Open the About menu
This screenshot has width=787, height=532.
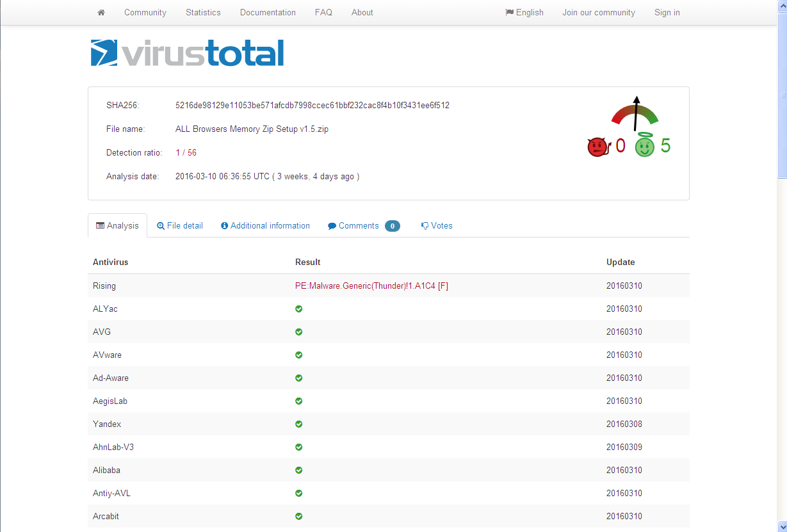pyautogui.click(x=362, y=12)
